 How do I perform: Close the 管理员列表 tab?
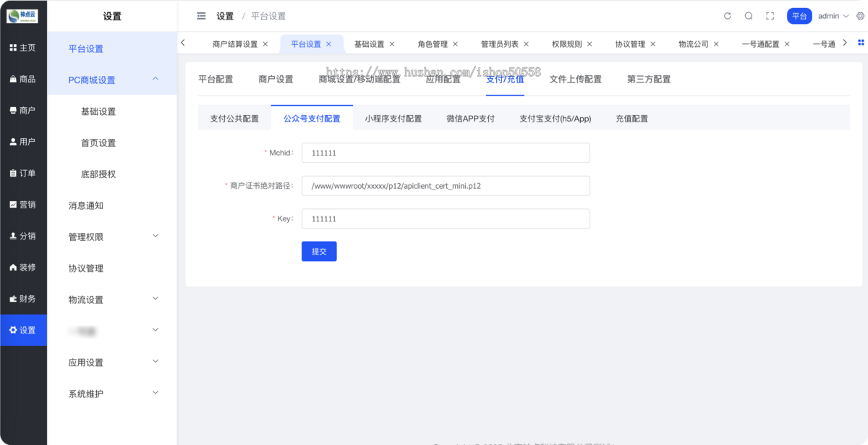tap(526, 44)
